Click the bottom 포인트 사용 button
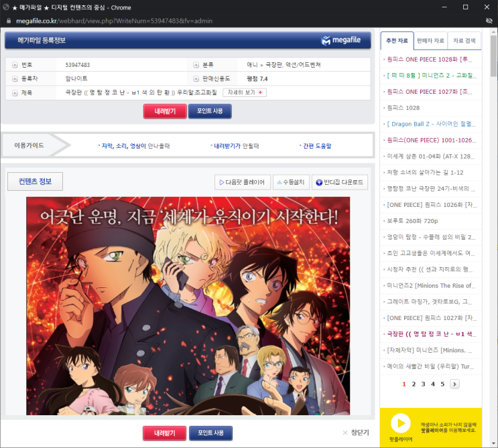The image size is (498, 448). click(x=210, y=433)
